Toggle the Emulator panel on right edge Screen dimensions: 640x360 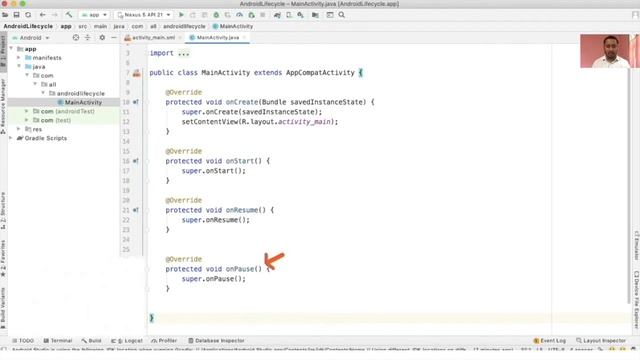click(636, 245)
